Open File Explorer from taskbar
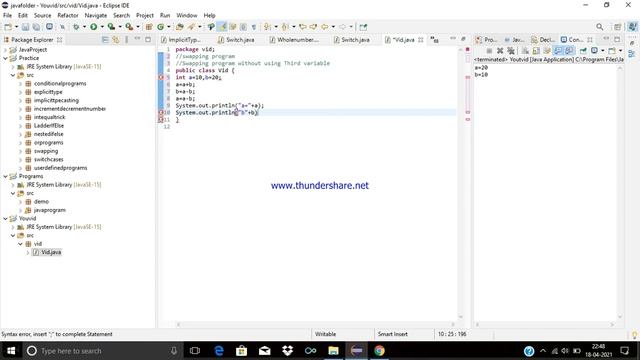Viewport: 640px width, 360px height. pos(333,351)
